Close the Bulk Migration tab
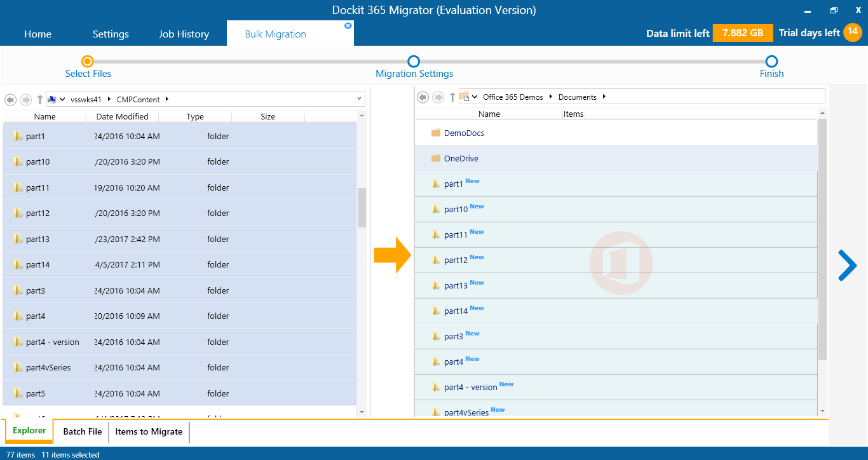 [x=348, y=26]
